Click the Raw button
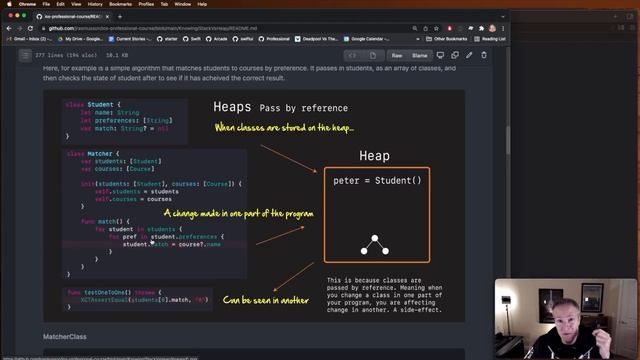This screenshot has height=360, width=640. 397,56
